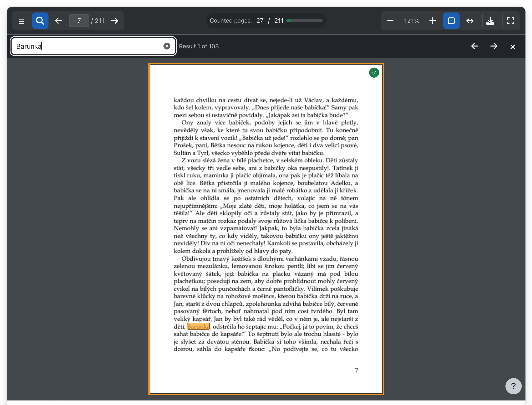Toggle fit-to-page view mode

coord(451,21)
